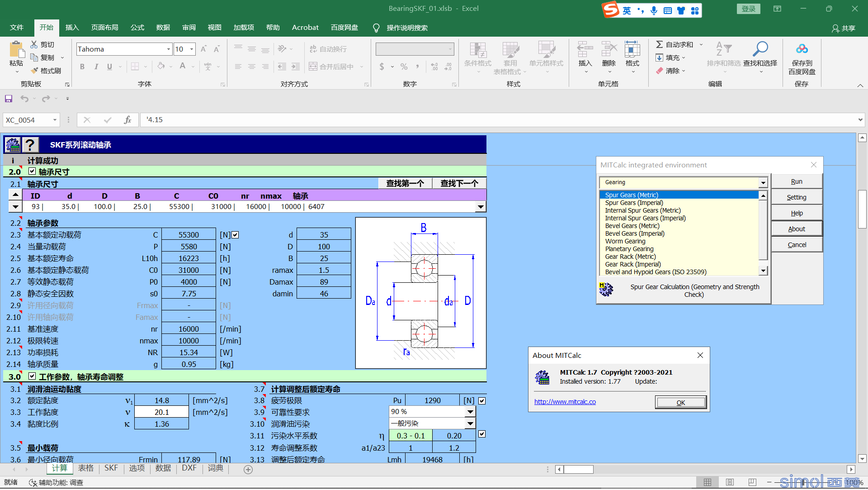Open the 可靠性要求 90 % dropdown
The width and height of the screenshot is (868, 490).
470,412
